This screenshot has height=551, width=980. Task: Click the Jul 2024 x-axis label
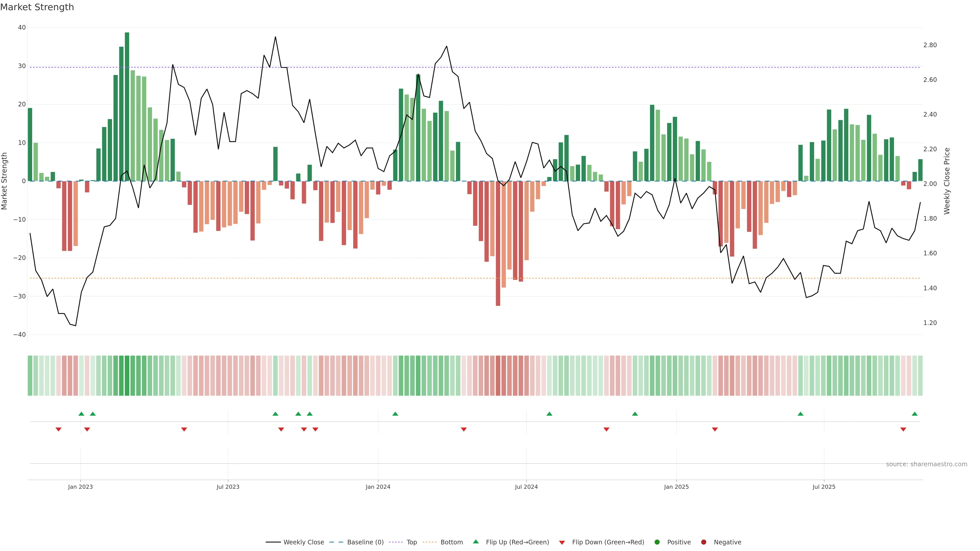[x=526, y=487]
